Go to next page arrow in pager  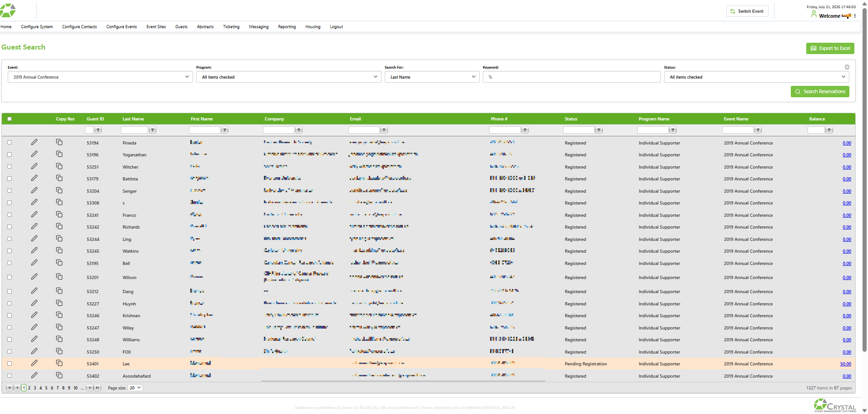click(90, 388)
